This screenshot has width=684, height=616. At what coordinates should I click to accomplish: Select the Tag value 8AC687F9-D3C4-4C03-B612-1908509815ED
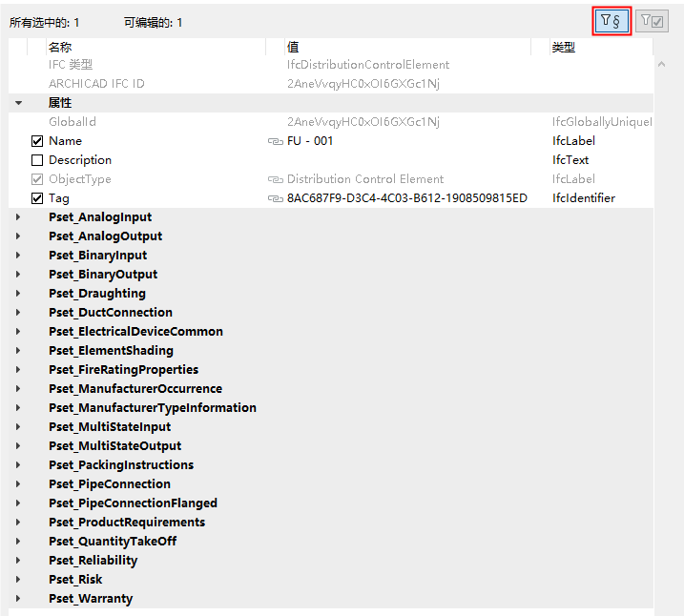pyautogui.click(x=407, y=198)
